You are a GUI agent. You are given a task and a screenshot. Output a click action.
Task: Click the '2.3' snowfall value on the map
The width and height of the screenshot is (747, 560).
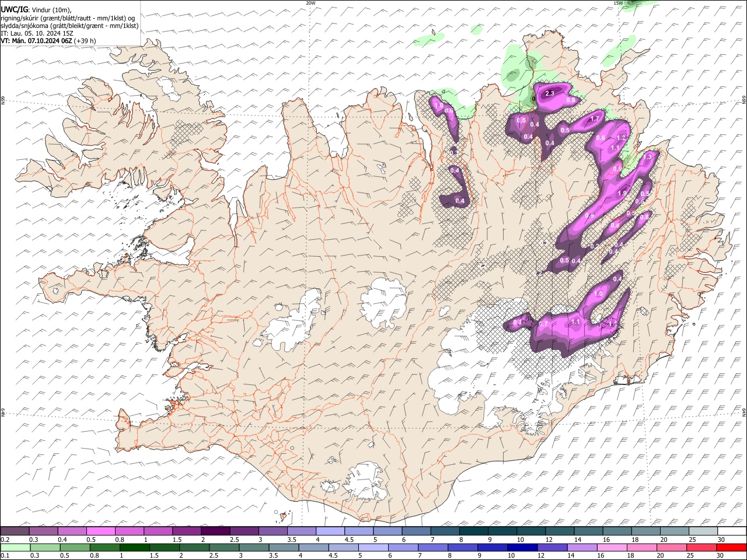[549, 93]
